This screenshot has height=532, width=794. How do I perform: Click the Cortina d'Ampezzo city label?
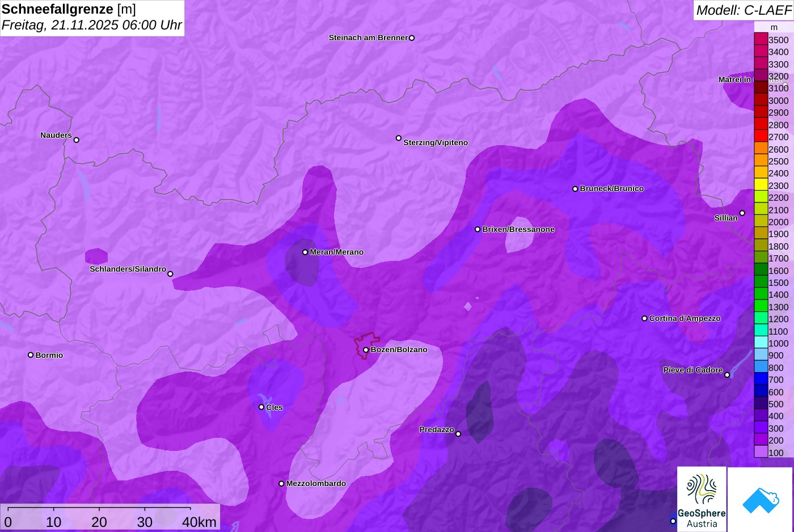point(685,318)
